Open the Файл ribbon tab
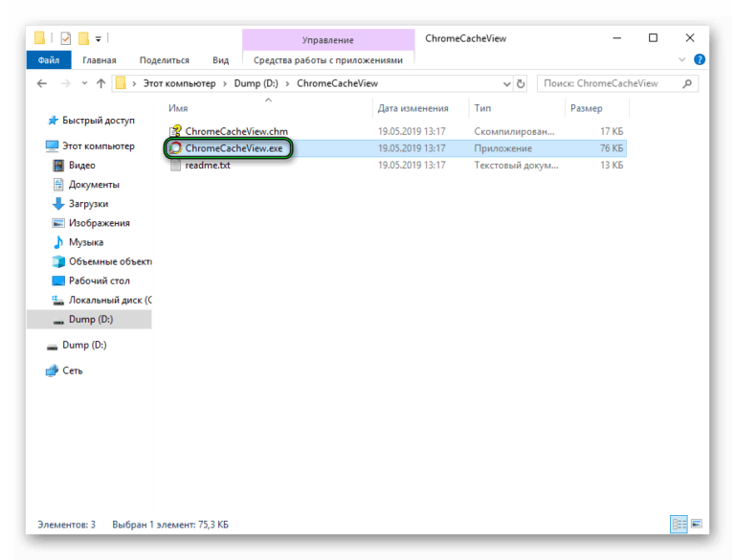This screenshot has width=735, height=560. pos(49,60)
